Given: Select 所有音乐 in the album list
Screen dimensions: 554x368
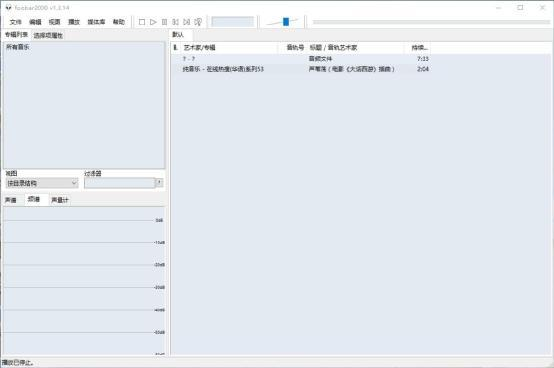Looking at the screenshot, I should coord(18,47).
